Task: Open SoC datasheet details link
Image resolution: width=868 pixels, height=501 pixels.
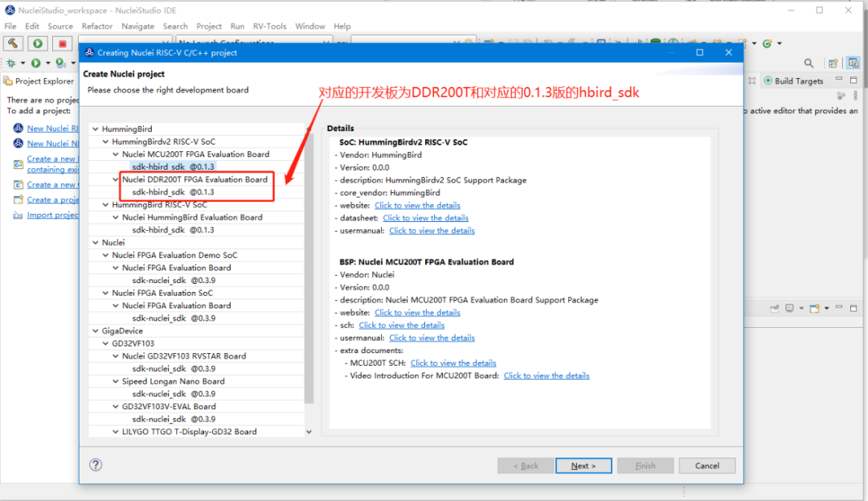Action: click(x=426, y=218)
